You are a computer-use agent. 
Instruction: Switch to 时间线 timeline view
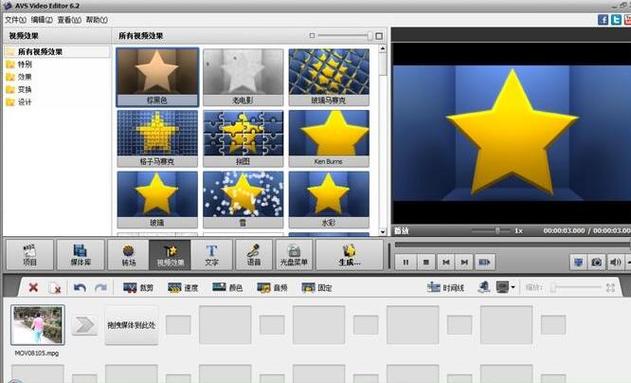pos(446,287)
